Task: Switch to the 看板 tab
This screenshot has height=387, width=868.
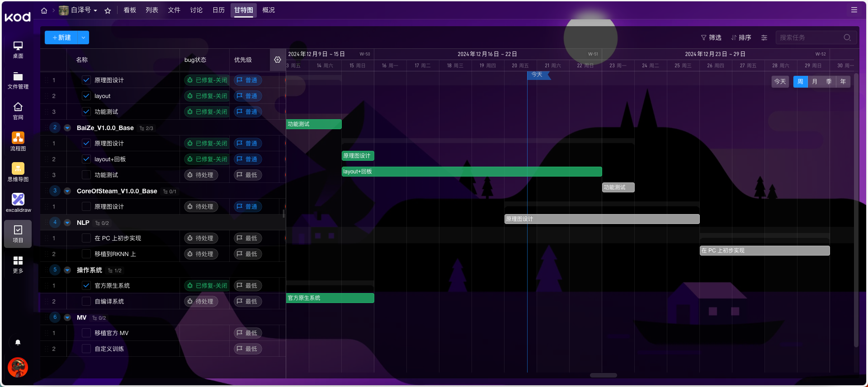Action: tap(130, 10)
